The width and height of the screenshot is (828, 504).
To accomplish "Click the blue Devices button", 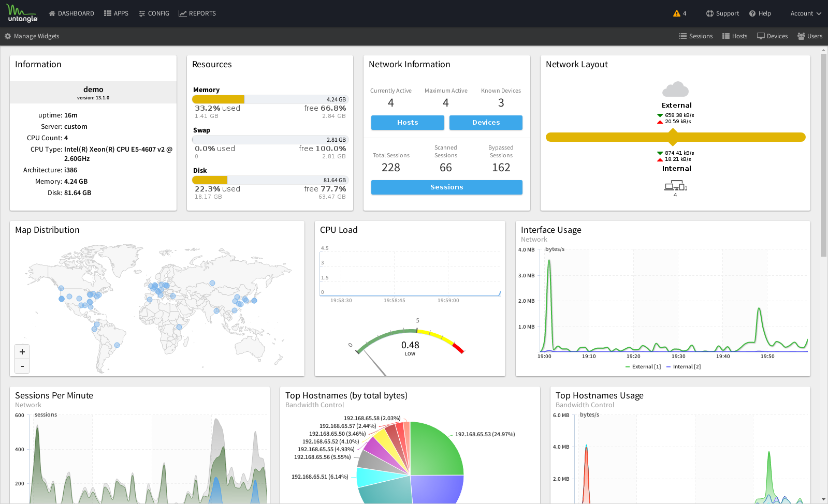I will (x=486, y=123).
